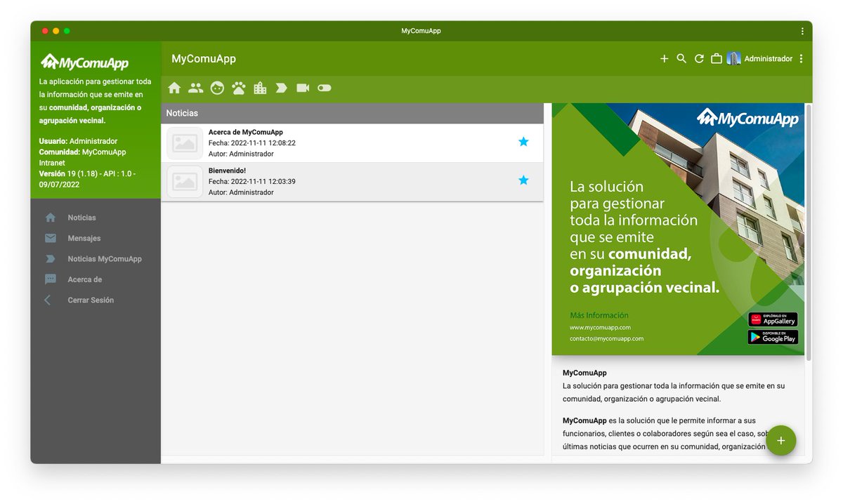Toggle star on Acerca de MyComuApp
Image resolution: width=843 pixels, height=504 pixels.
(x=523, y=142)
